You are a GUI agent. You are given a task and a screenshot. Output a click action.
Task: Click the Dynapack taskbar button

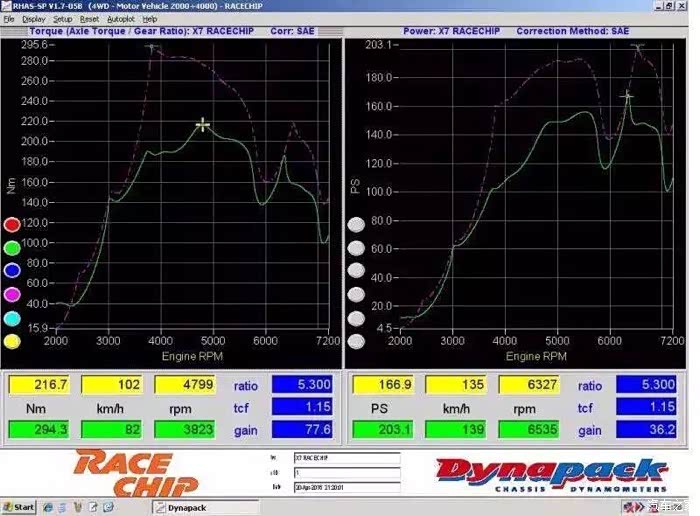coord(190,507)
